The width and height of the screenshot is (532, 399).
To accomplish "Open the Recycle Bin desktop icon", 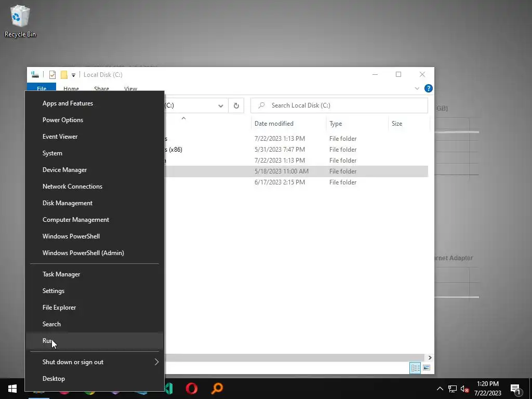I will (20, 21).
